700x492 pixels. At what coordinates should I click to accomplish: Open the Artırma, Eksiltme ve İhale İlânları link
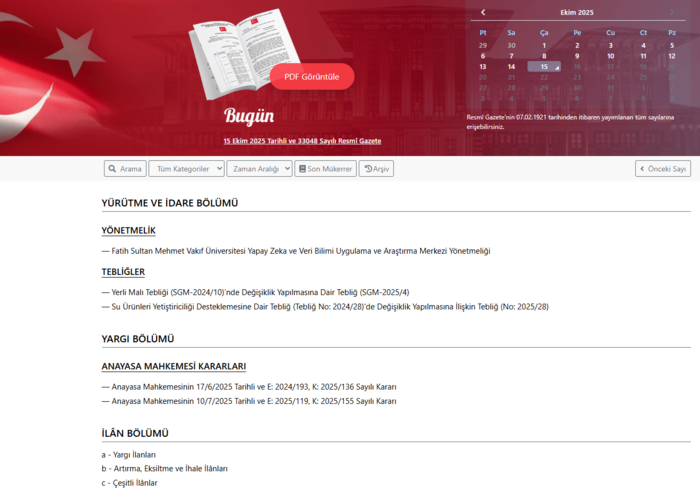(x=165, y=469)
